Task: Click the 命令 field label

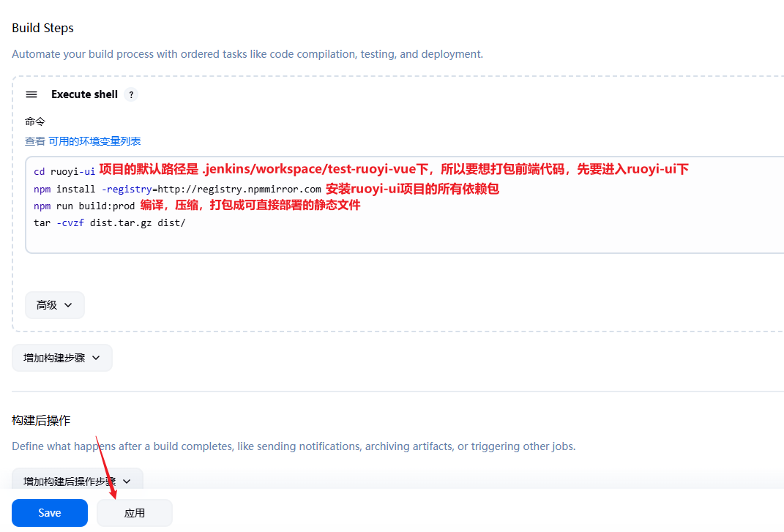Action: [35, 121]
